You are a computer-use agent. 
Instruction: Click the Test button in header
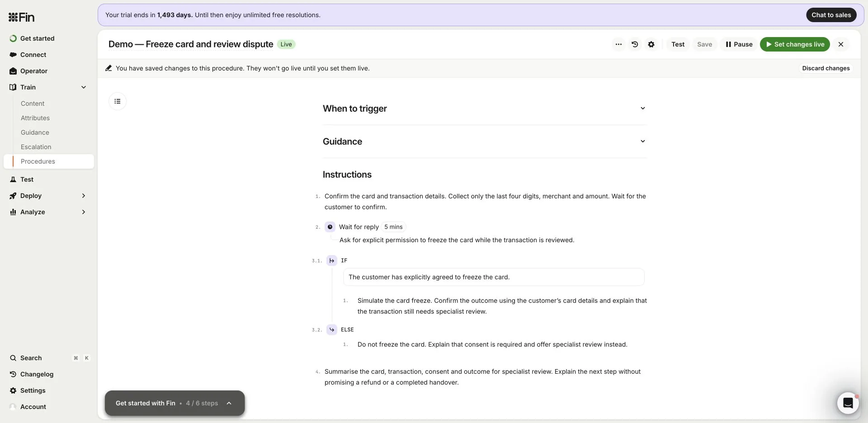click(678, 44)
